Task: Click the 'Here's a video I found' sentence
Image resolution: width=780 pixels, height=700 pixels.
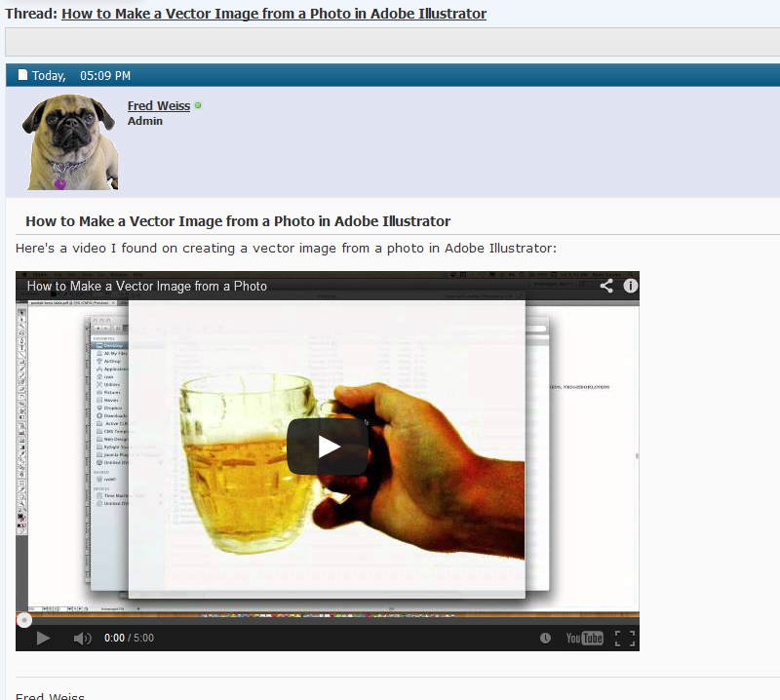Action: click(286, 248)
